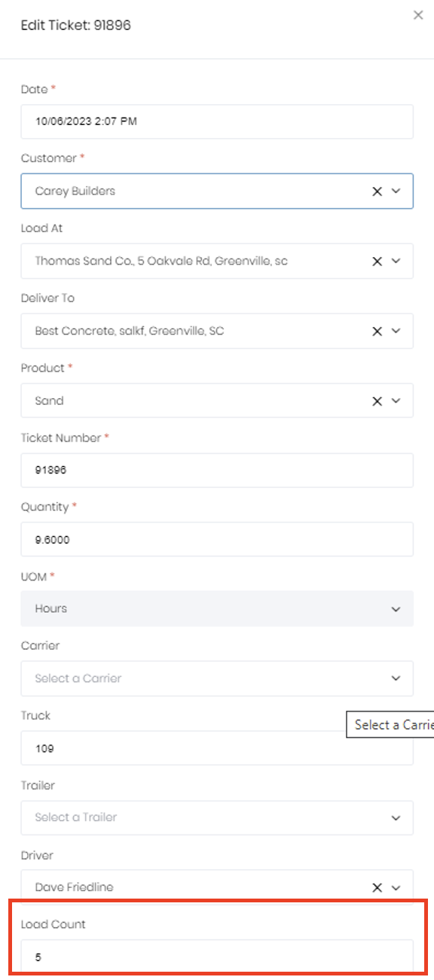Clear the Thomas Sand Co. Load At value
The width and height of the screenshot is (434, 980).
pos(377,261)
